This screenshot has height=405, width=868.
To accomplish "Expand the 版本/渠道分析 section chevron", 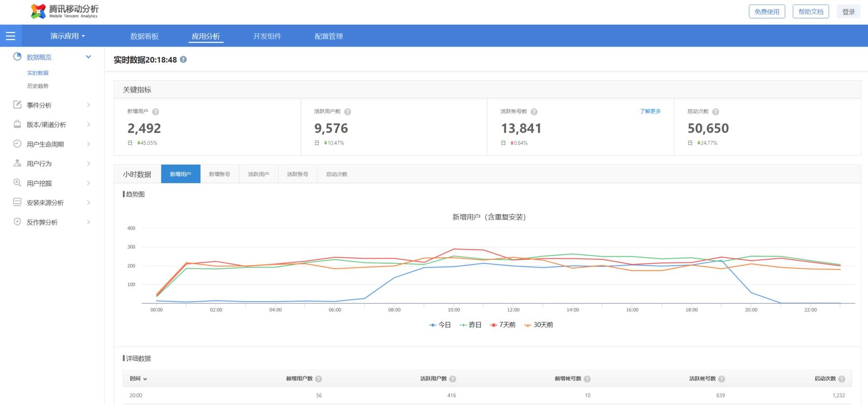I will [x=89, y=124].
